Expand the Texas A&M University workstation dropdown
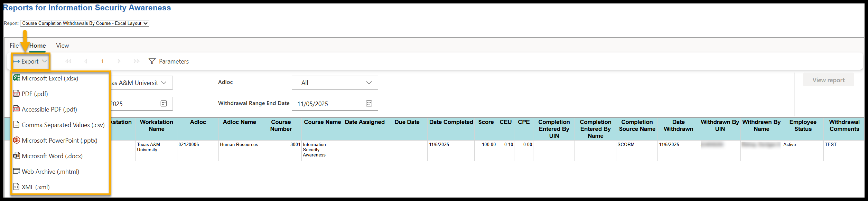868x201 pixels. [x=164, y=83]
